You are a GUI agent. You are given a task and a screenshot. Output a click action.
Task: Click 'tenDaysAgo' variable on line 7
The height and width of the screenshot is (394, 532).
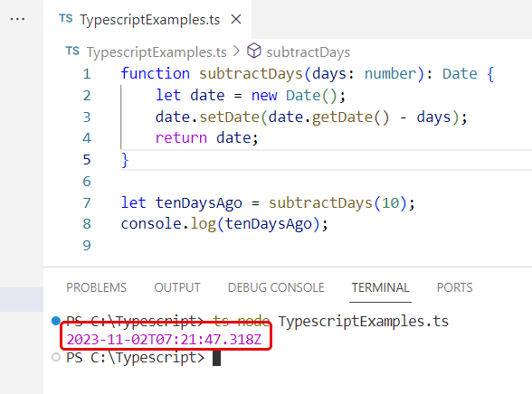[x=199, y=203]
